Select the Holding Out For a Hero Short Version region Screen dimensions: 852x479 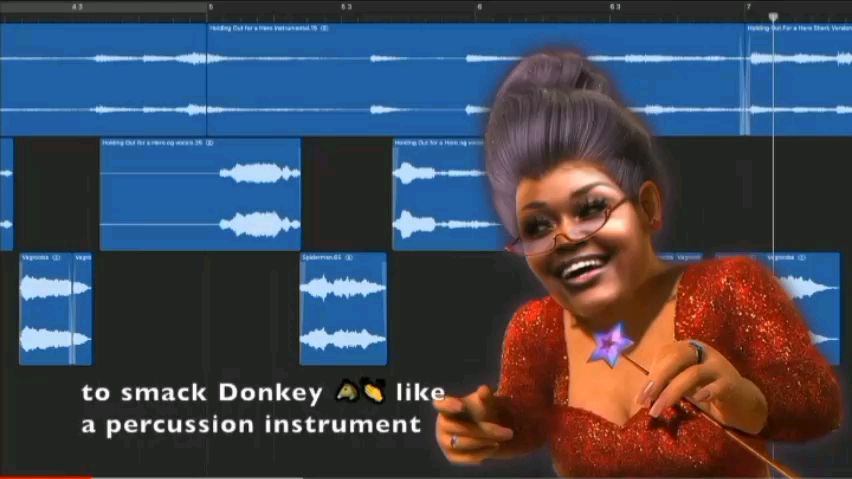(x=798, y=80)
